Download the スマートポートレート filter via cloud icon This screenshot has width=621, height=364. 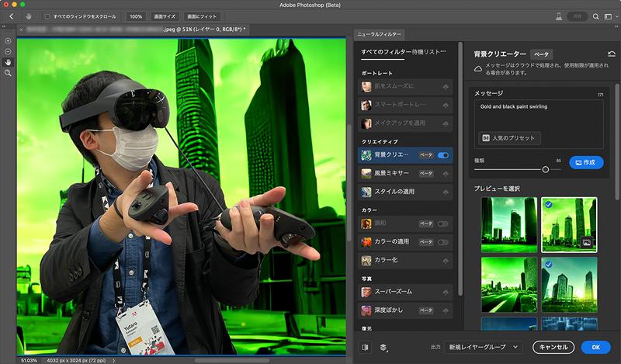(446, 106)
